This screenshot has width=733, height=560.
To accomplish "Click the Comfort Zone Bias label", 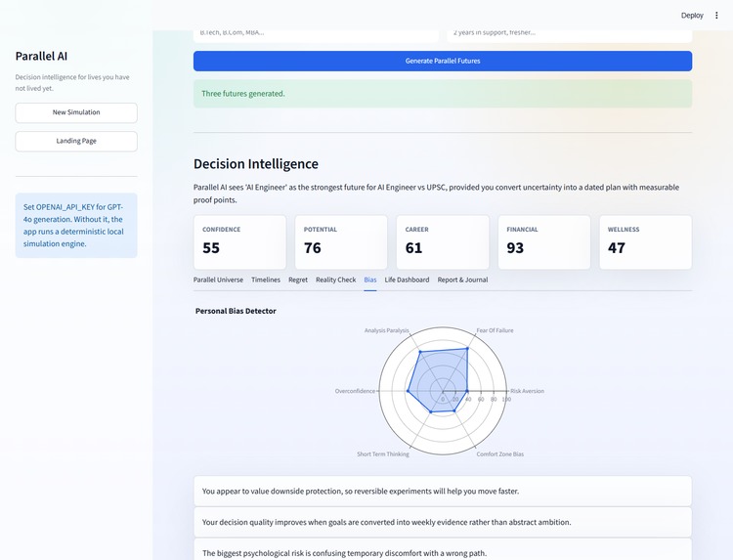I will 499,454.
